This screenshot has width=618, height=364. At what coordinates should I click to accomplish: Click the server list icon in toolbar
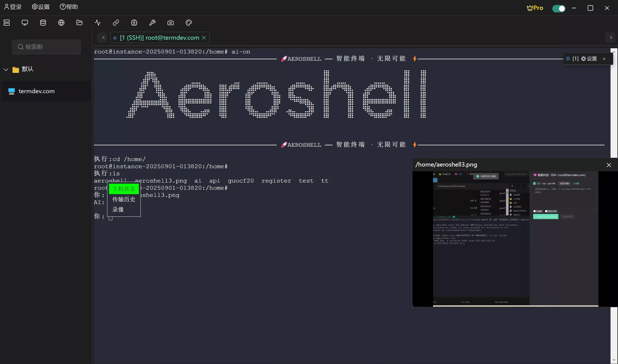coord(7,23)
